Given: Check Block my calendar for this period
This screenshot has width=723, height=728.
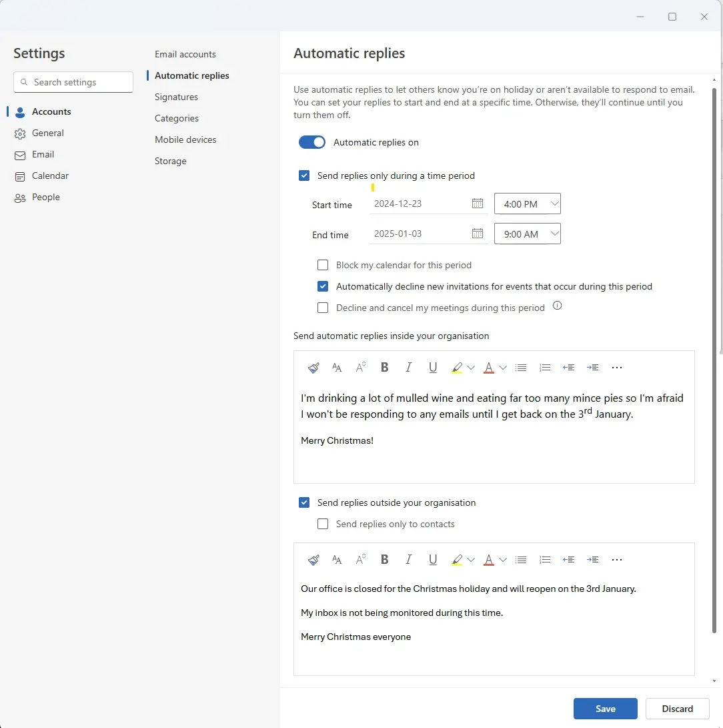Looking at the screenshot, I should (x=323, y=265).
